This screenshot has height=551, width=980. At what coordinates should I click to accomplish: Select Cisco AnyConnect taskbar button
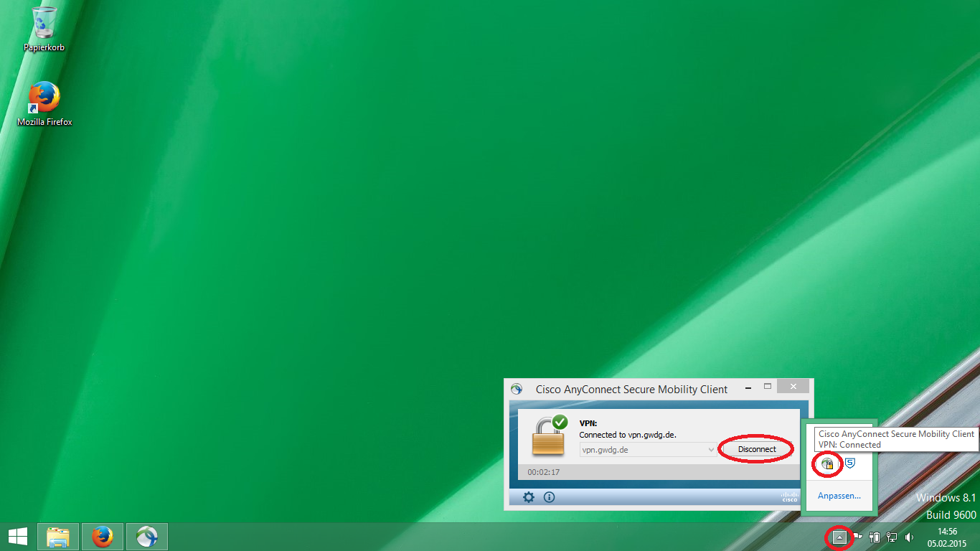[147, 537]
